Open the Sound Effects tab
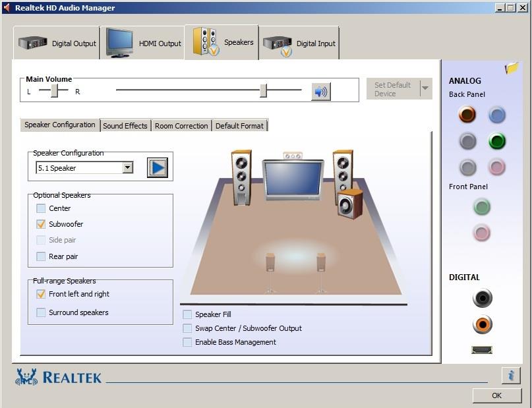 tap(125, 126)
